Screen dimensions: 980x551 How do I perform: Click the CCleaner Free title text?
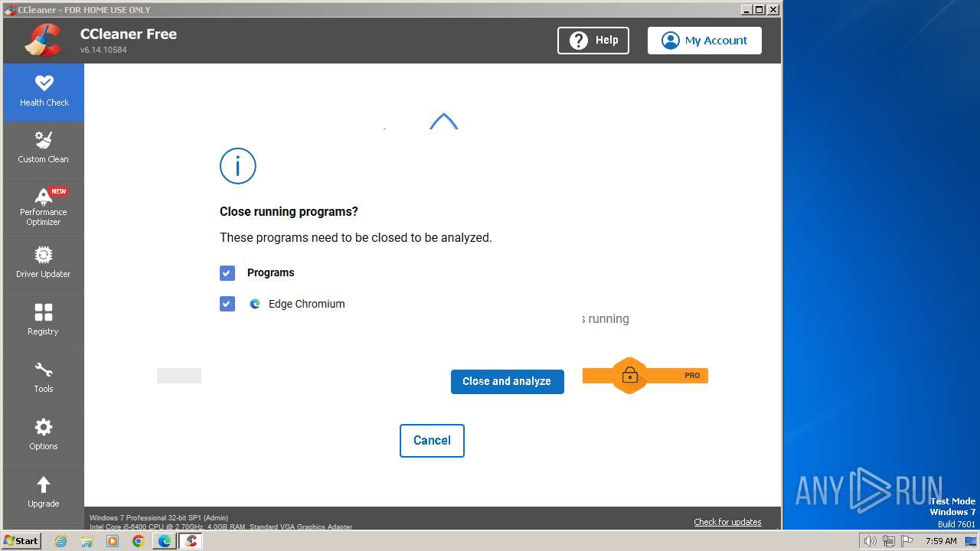(x=129, y=34)
